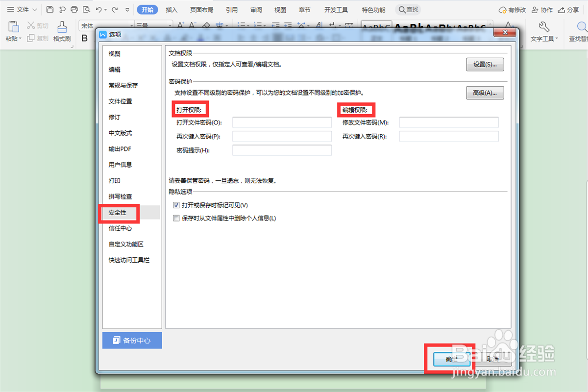Click the 打开文件密码(O) input field
This screenshot has width=588, height=392.
[282, 122]
